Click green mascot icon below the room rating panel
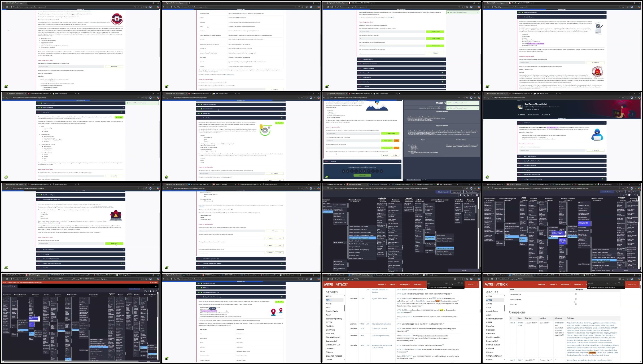Screen dimensions: 643x364 (x=327, y=177)
